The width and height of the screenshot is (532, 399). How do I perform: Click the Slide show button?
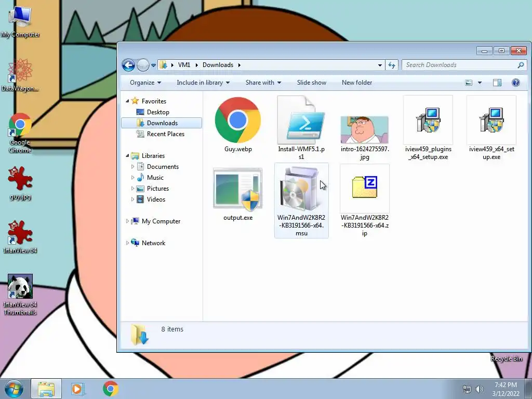312,83
